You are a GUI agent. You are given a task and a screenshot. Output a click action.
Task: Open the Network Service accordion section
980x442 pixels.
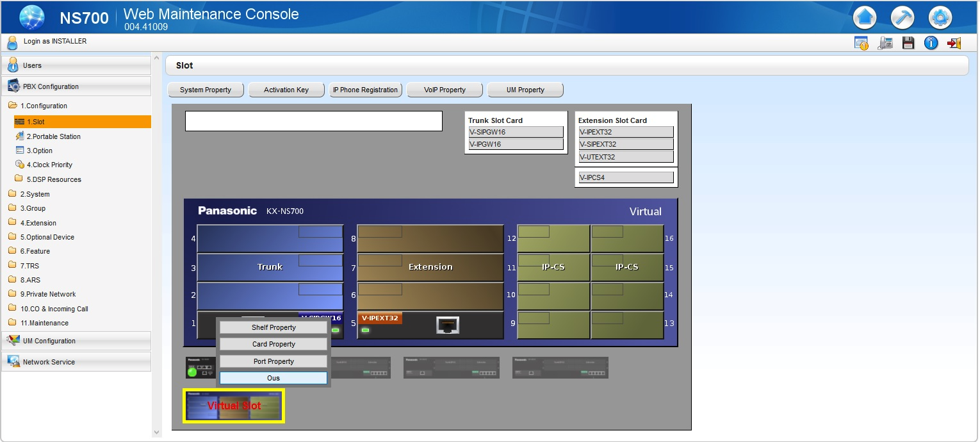(76, 362)
